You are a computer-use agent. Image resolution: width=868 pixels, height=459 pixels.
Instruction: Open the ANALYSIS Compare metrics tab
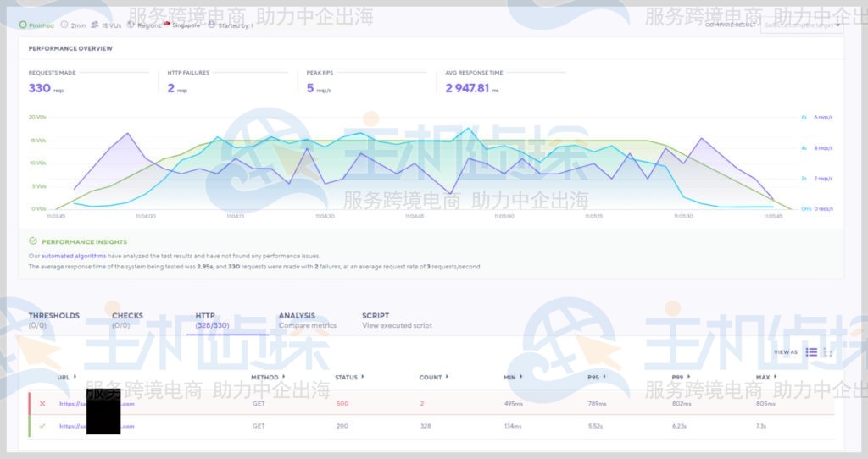307,320
